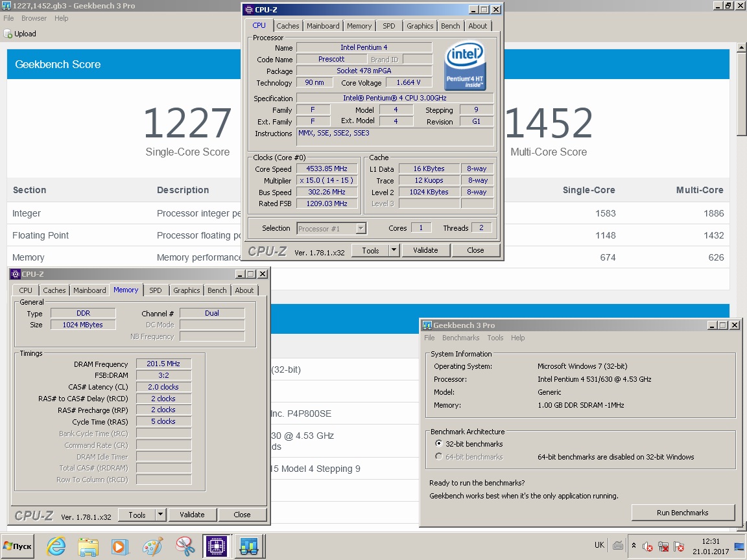Open Internet Explorer from taskbar
This screenshot has width=747, height=560.
56,546
